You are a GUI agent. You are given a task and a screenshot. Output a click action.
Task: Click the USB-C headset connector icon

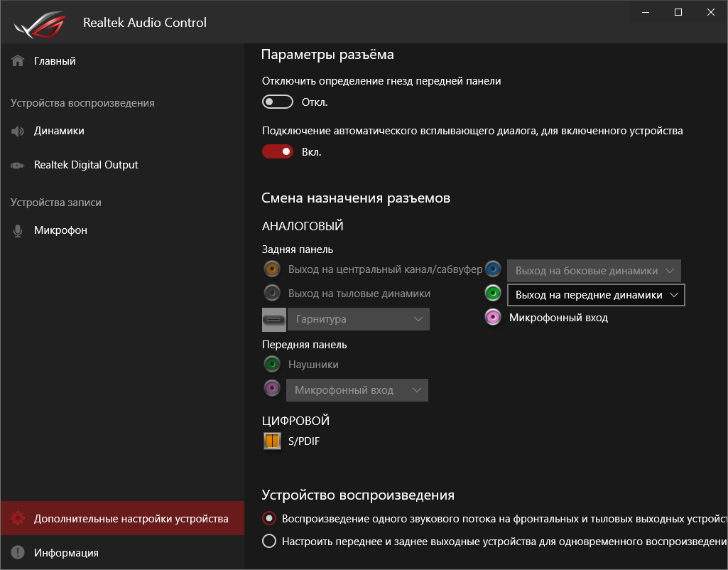(274, 319)
